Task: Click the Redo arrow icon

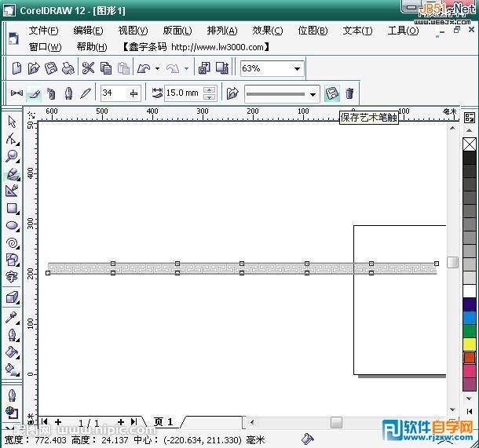Action: coord(173,68)
